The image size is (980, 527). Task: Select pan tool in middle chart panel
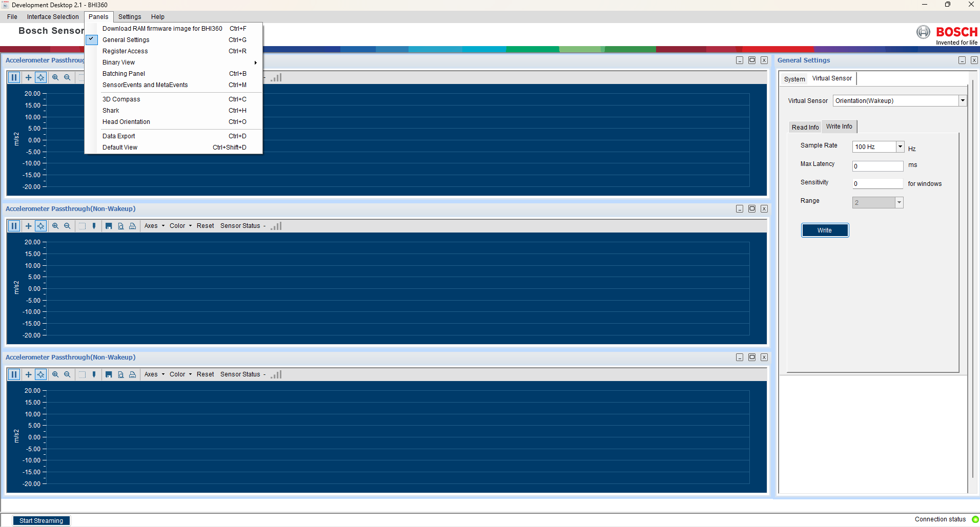point(28,226)
